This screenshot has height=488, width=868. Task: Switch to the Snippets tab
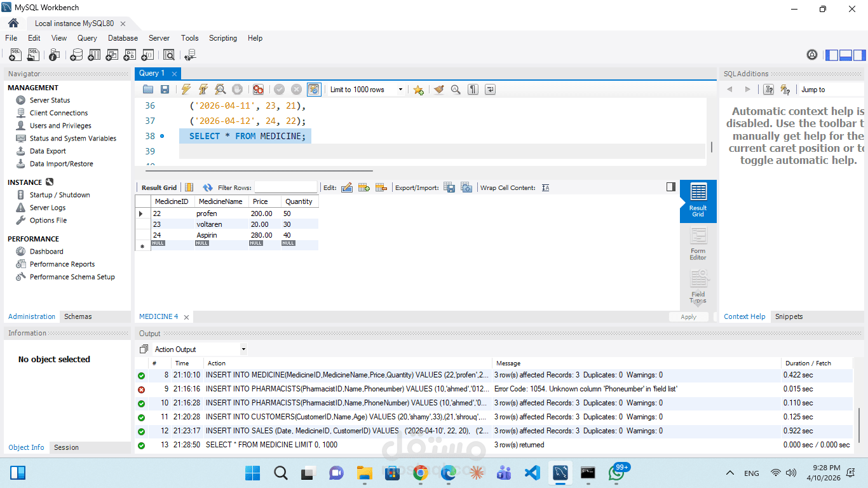(x=789, y=316)
